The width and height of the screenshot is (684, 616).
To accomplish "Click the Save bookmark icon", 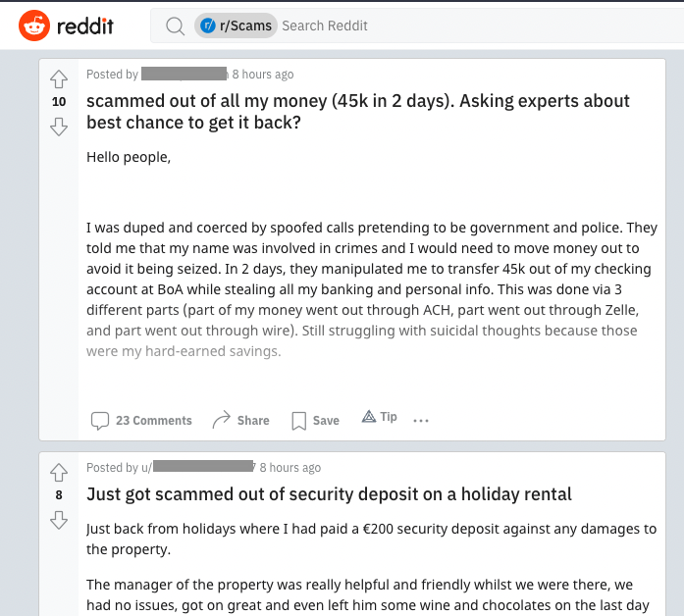I will (298, 421).
